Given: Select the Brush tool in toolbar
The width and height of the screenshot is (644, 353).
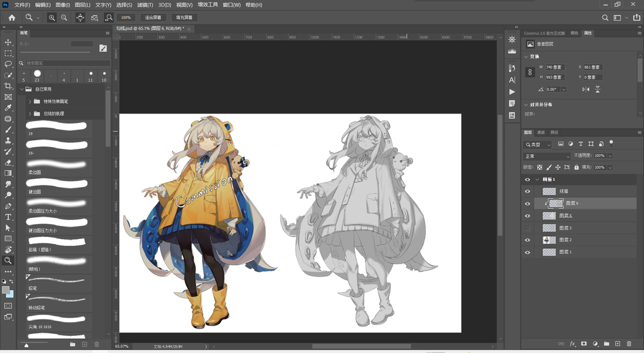Looking at the screenshot, I should pos(8,129).
